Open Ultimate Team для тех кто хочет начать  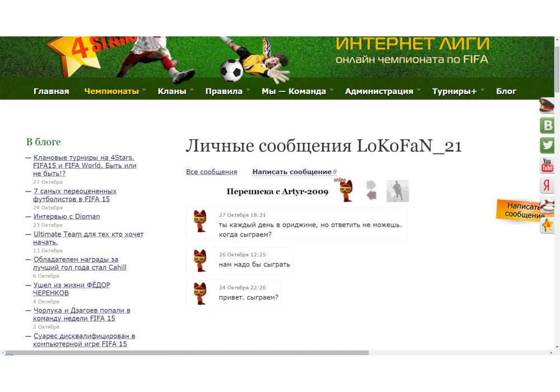88,238
